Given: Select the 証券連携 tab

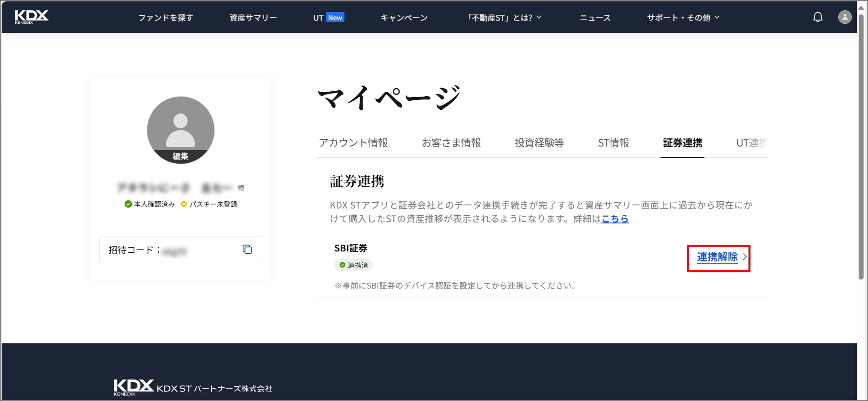Looking at the screenshot, I should (682, 143).
